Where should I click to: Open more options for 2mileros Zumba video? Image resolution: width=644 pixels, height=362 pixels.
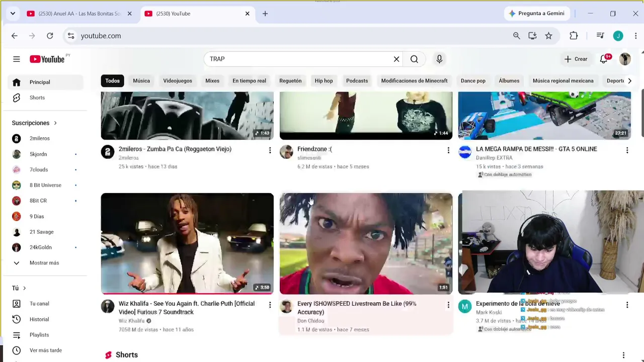coord(270,150)
